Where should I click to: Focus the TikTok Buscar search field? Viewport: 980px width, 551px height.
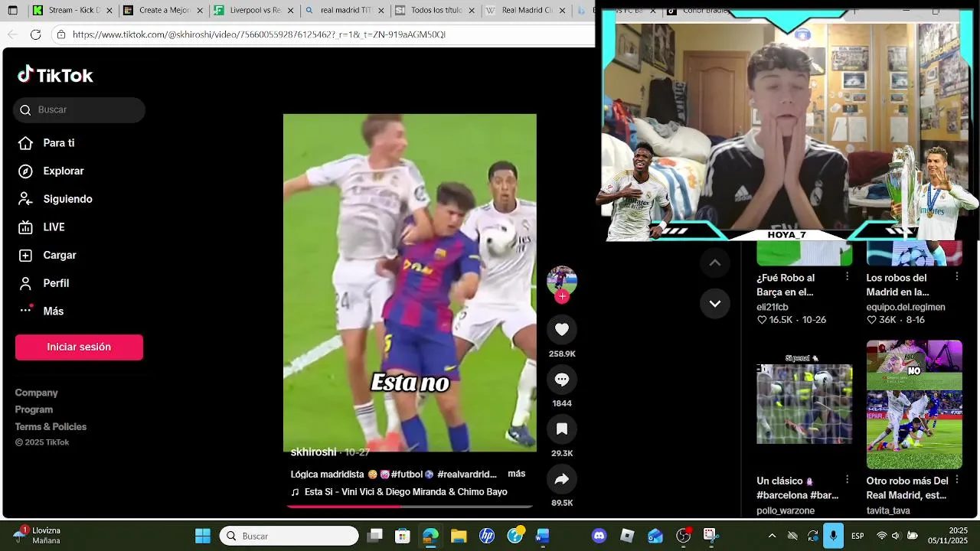79,110
